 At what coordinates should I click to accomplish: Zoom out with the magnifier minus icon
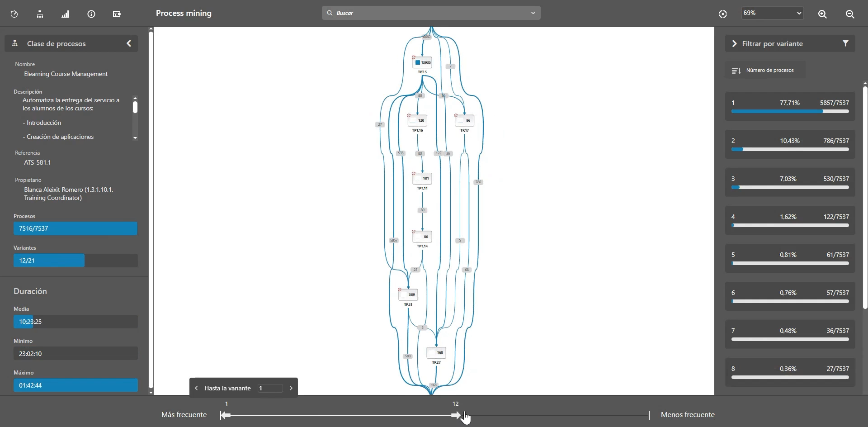850,14
